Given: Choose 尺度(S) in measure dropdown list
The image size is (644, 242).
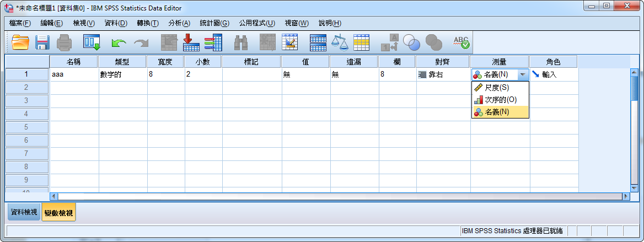Looking at the screenshot, I should 500,88.
